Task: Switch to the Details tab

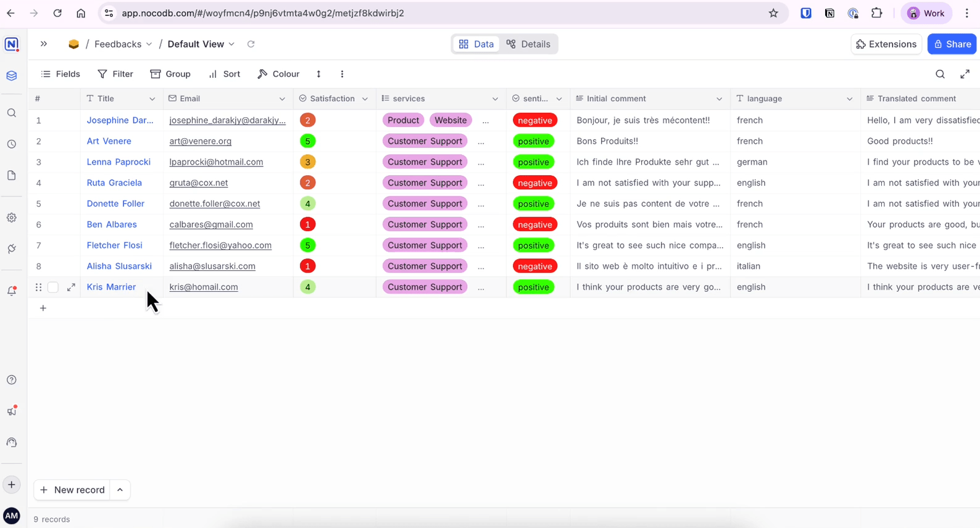Action: tap(528, 44)
